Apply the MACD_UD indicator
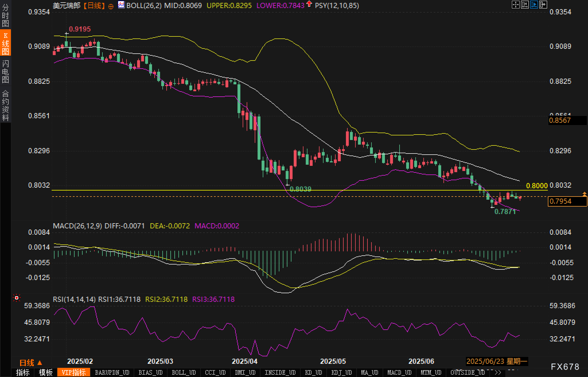The width and height of the screenshot is (588, 377). pyautogui.click(x=399, y=373)
